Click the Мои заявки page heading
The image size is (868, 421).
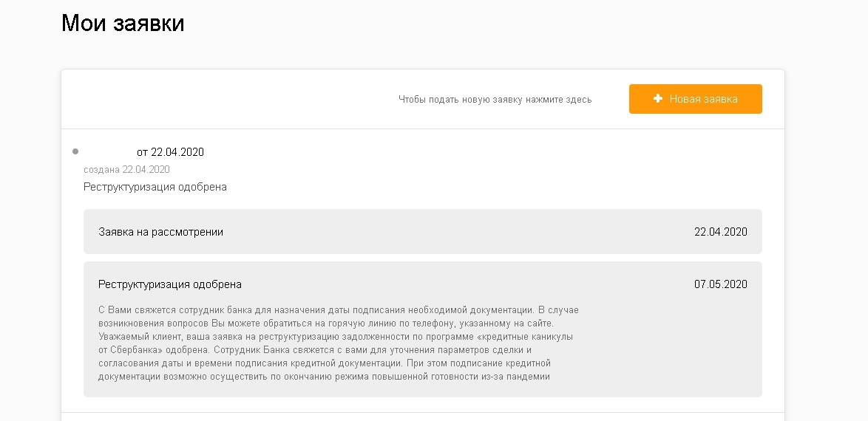pos(123,23)
